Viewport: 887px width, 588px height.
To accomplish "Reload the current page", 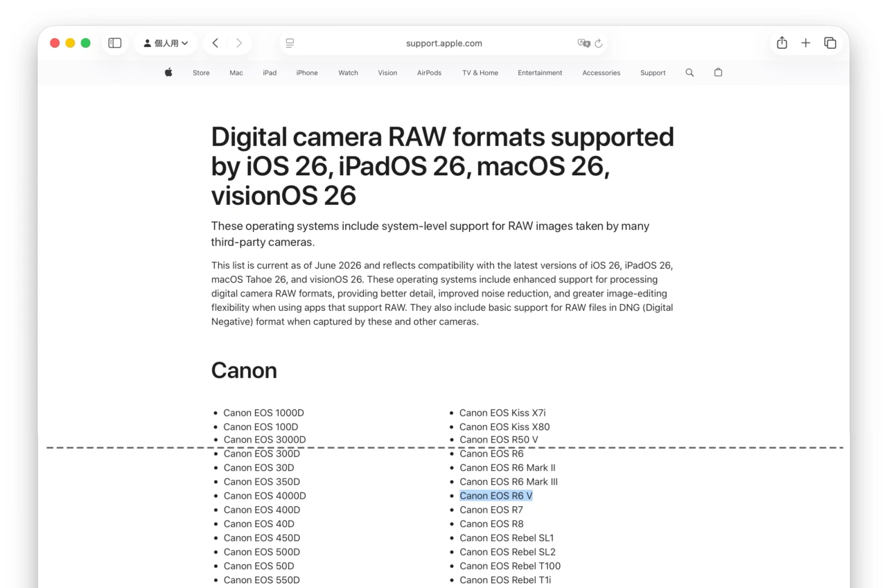I will point(599,43).
